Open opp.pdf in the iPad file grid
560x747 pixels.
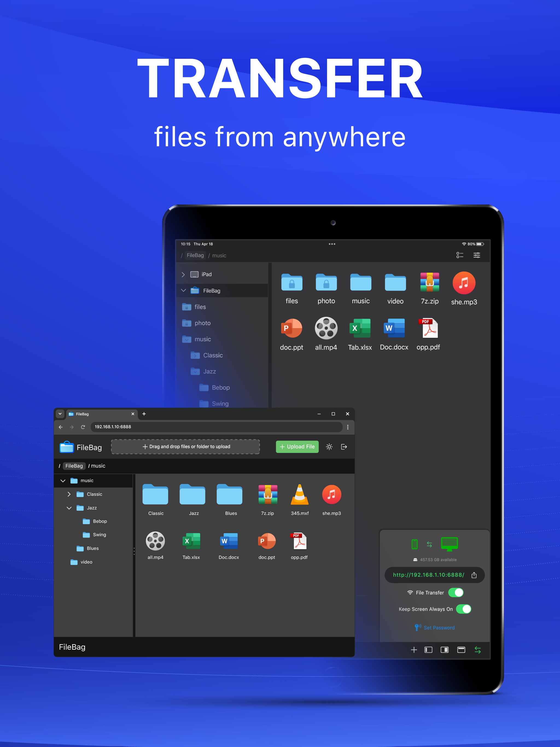click(x=428, y=334)
